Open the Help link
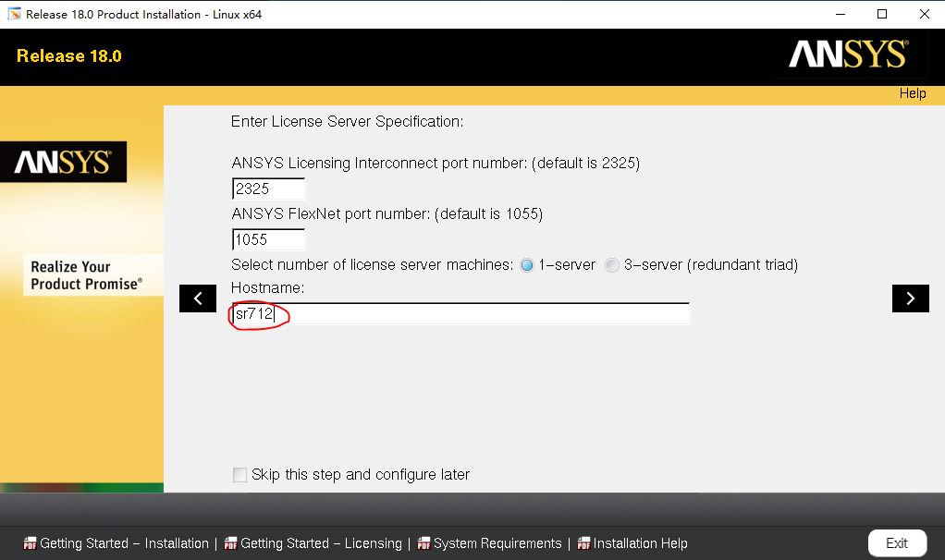 coord(913,93)
